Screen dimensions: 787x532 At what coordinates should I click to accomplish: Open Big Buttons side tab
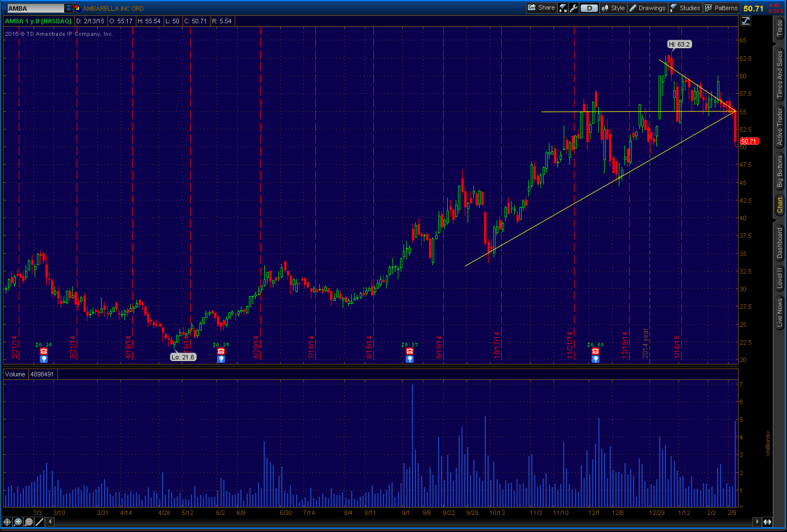pyautogui.click(x=780, y=171)
